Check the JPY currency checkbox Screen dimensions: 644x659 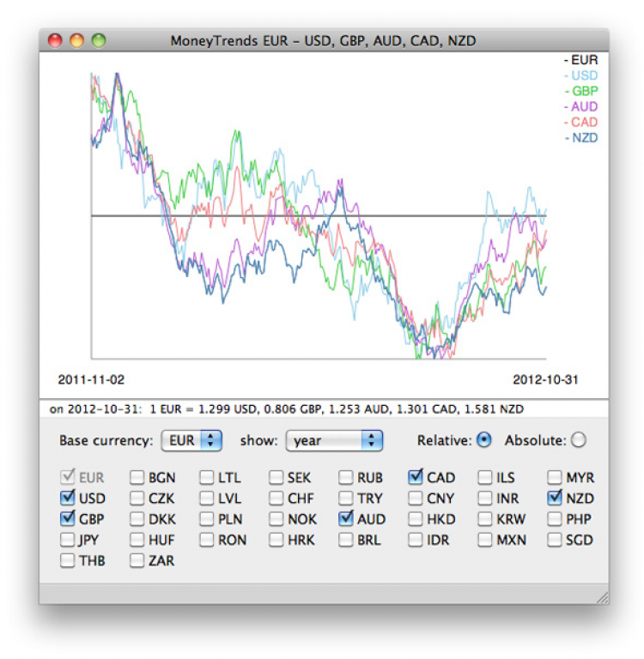click(x=67, y=541)
